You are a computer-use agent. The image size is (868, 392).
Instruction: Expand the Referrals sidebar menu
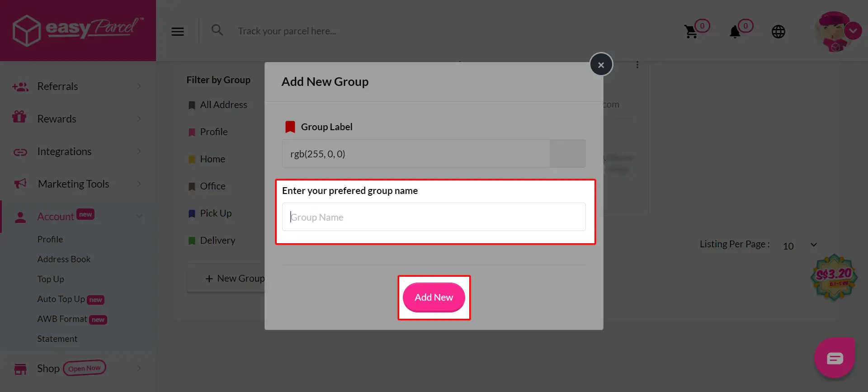78,86
